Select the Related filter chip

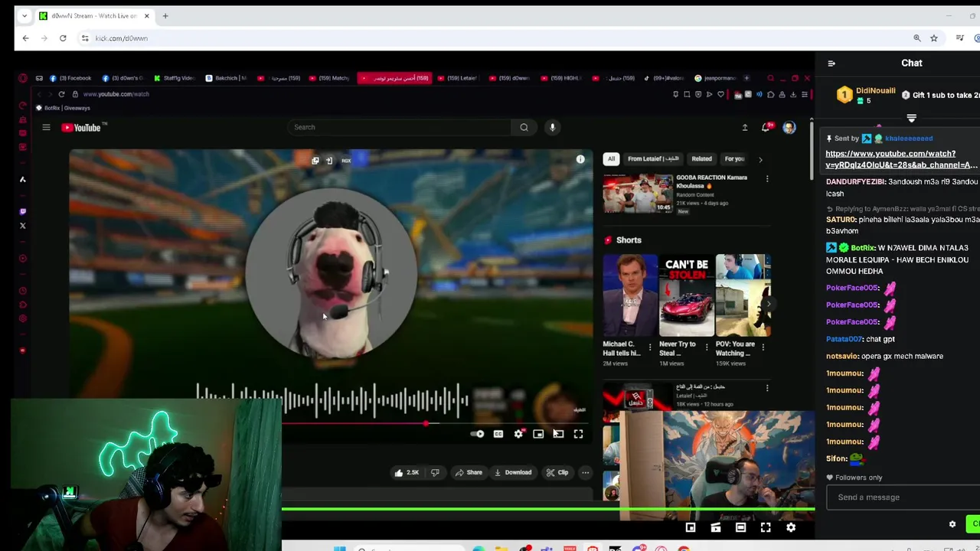(701, 159)
